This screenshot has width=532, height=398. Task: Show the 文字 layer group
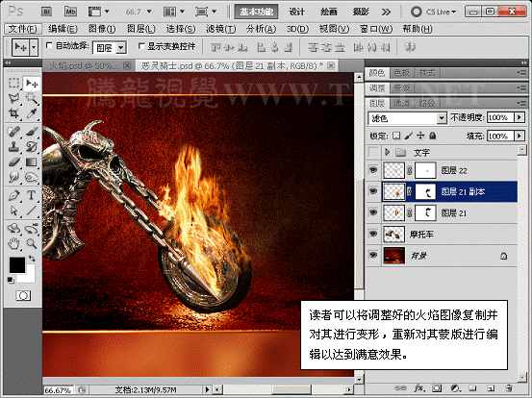(x=373, y=152)
